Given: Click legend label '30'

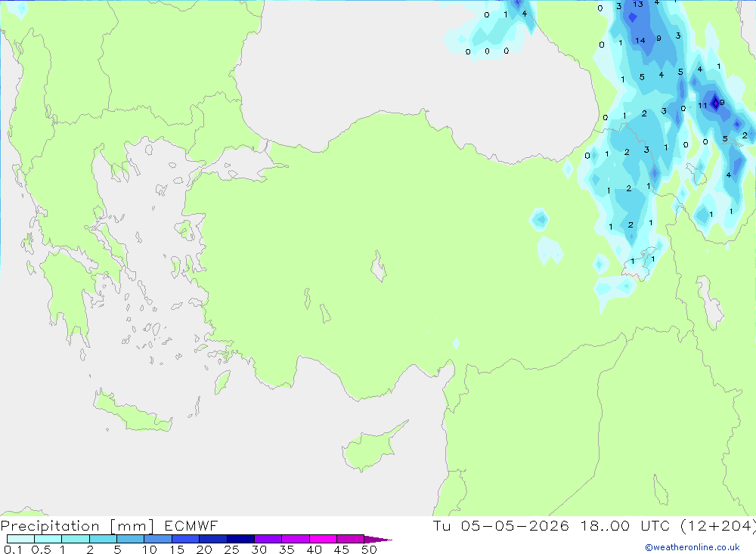Looking at the screenshot, I should pos(259,549).
